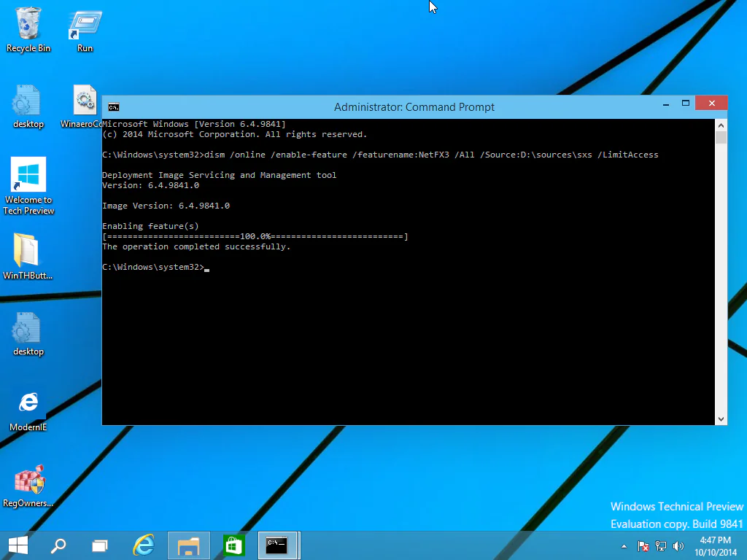Image resolution: width=747 pixels, height=560 pixels.
Task: Select the Command Prompt taskbar icon
Action: tap(277, 545)
